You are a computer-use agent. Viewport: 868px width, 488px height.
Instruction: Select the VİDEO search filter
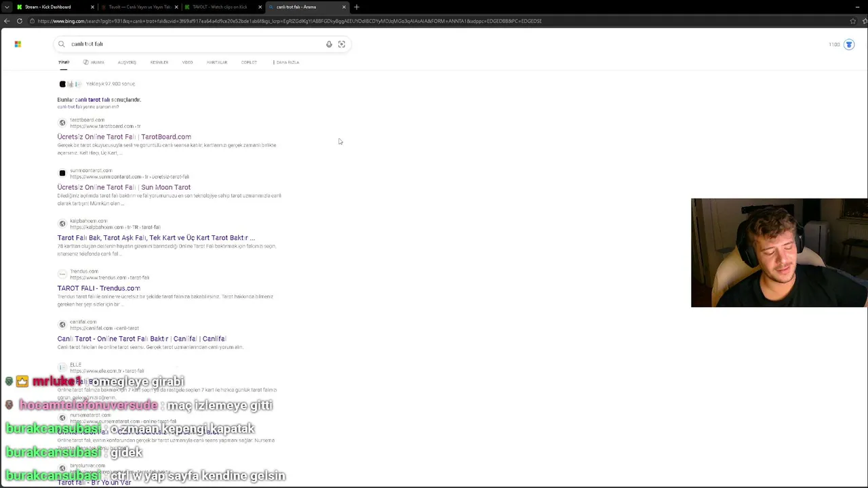pyautogui.click(x=187, y=62)
